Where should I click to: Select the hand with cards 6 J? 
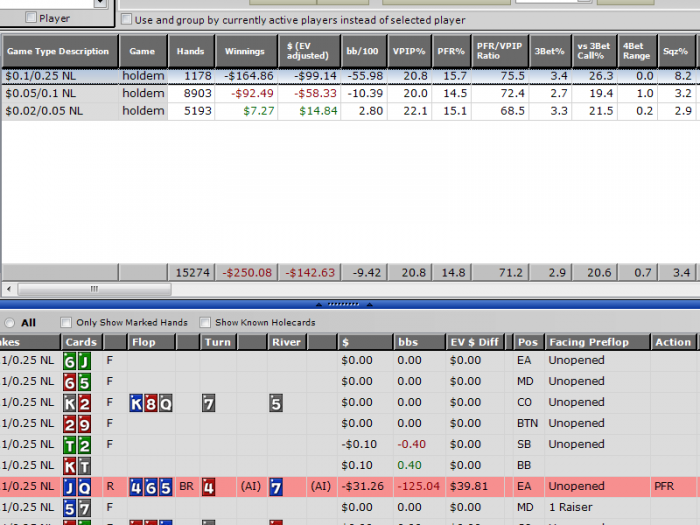tap(350, 360)
